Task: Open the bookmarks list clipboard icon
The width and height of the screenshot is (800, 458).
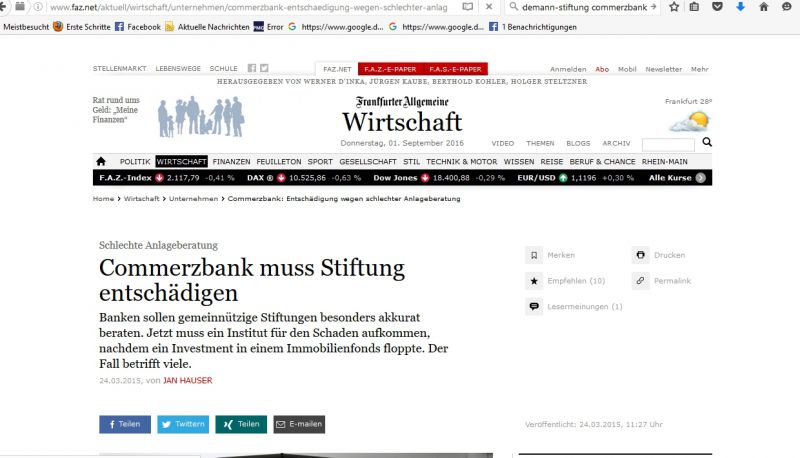Action: [x=694, y=7]
